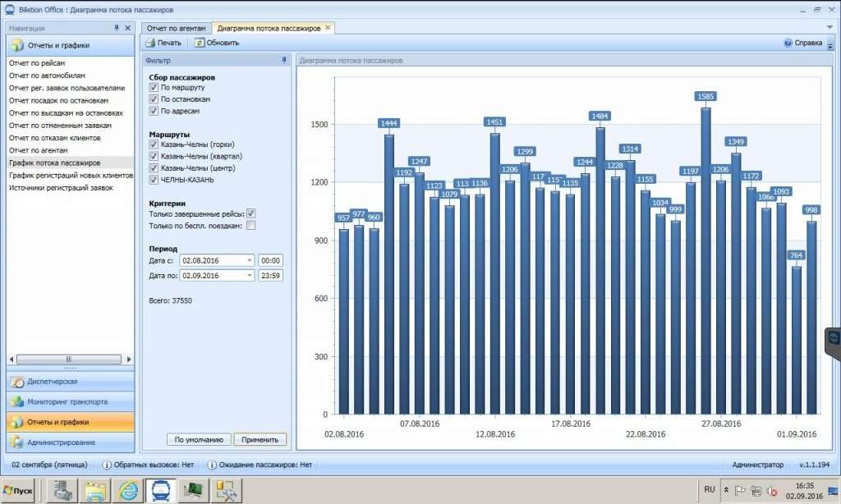Pin the Навигация panel
Screen dimensions: 841x504
click(117, 28)
